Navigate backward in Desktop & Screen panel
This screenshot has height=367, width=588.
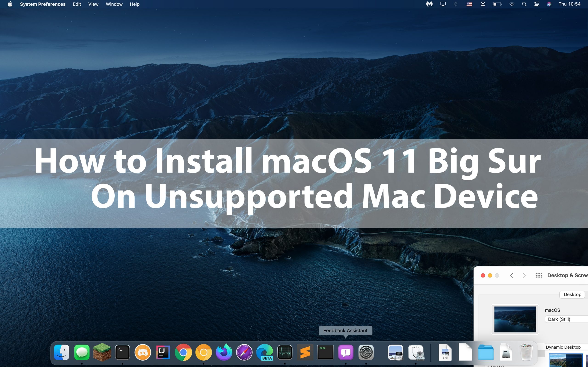(512, 275)
